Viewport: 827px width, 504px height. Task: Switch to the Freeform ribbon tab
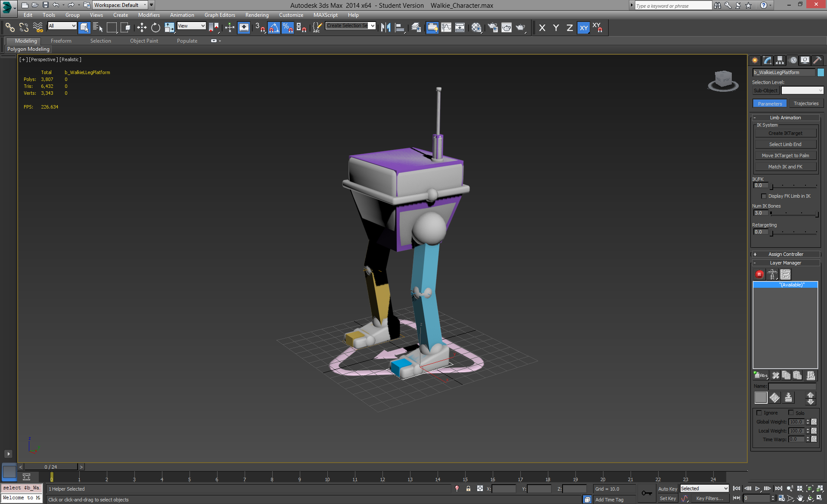[x=61, y=41]
